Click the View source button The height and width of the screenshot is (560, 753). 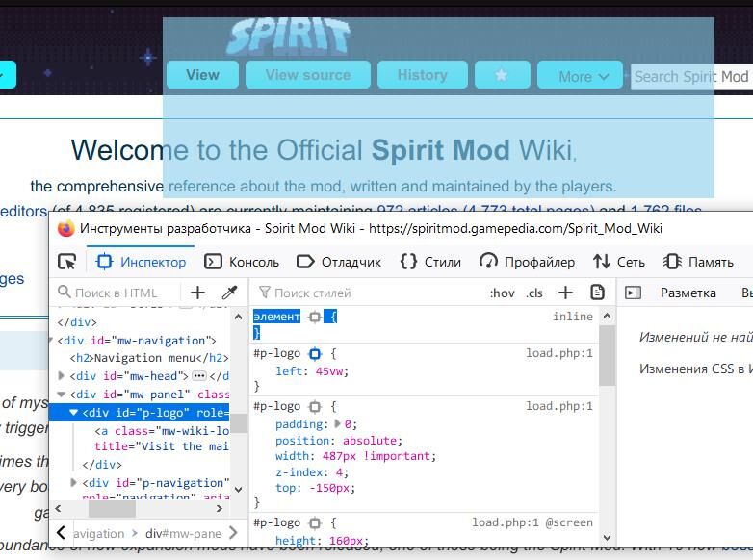tap(308, 75)
